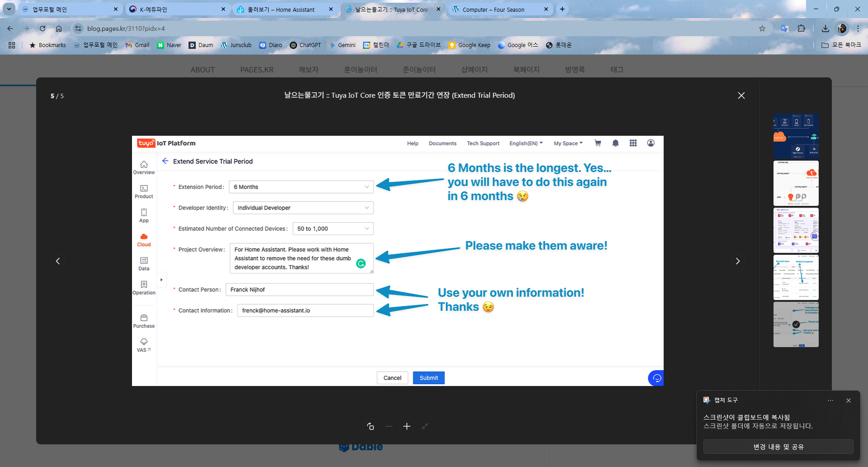Select the fifth thumbnail with the checkmark
The image size is (868, 467).
click(x=796, y=324)
